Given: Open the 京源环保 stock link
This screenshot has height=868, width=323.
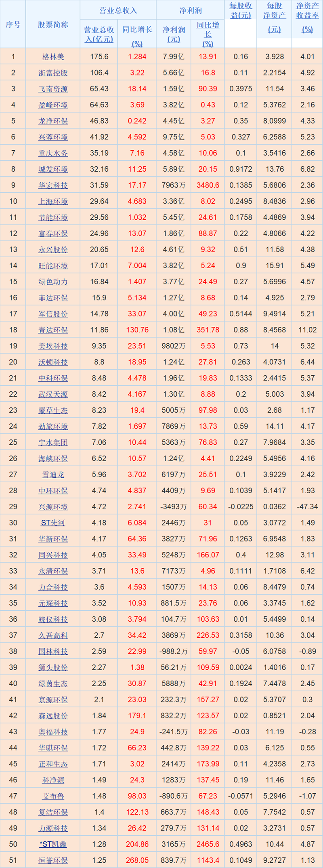Looking at the screenshot, I should click(x=53, y=700).
